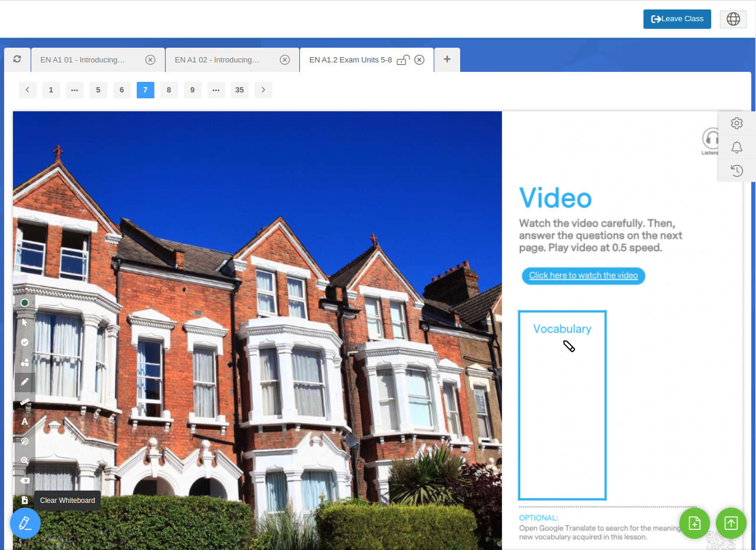
Task: Close the EN A1 01 Introducing tab
Action: (150, 59)
